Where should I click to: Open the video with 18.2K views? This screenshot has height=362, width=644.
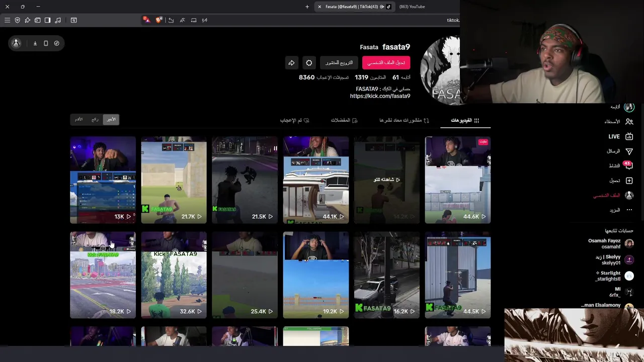[x=103, y=275]
